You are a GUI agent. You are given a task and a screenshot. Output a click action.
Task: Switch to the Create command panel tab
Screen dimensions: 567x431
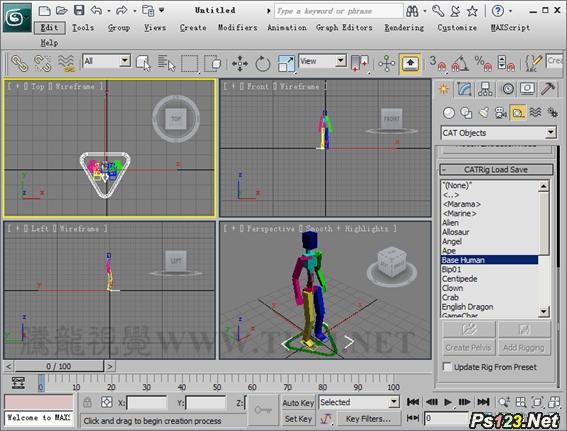444,89
